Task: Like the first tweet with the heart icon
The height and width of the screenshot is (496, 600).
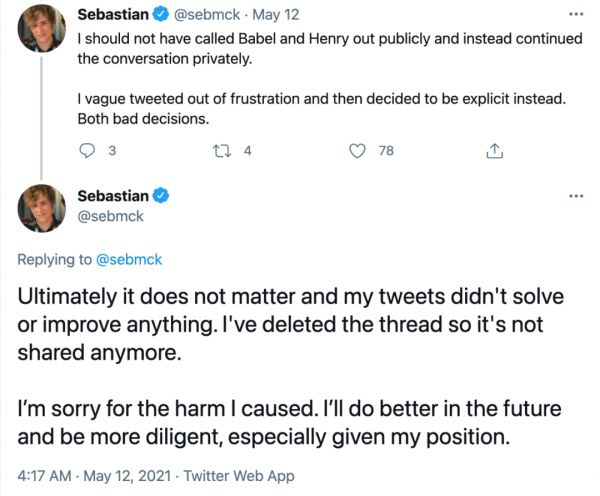Action: tap(357, 151)
